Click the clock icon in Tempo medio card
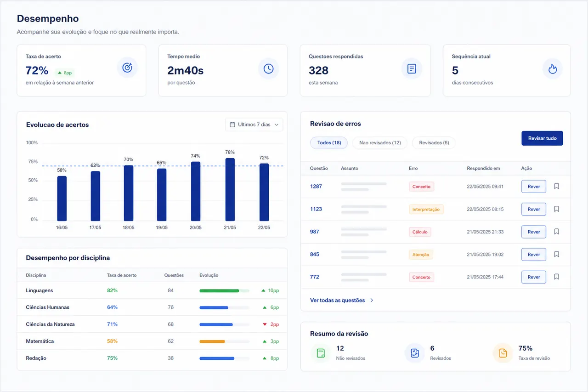This screenshot has width=588, height=392. [269, 68]
